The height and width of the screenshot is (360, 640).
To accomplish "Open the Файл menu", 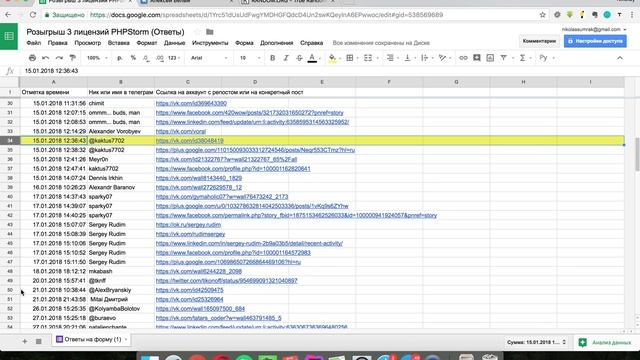I will (x=33, y=43).
